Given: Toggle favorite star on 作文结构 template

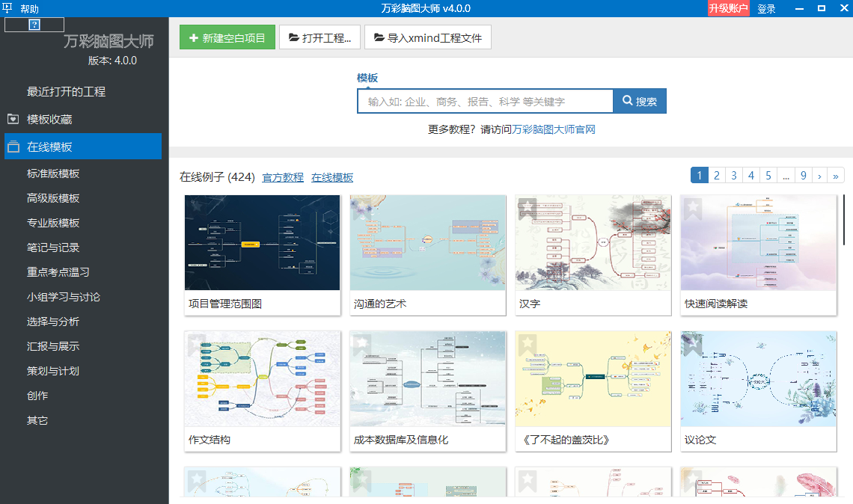Looking at the screenshot, I should (x=197, y=343).
